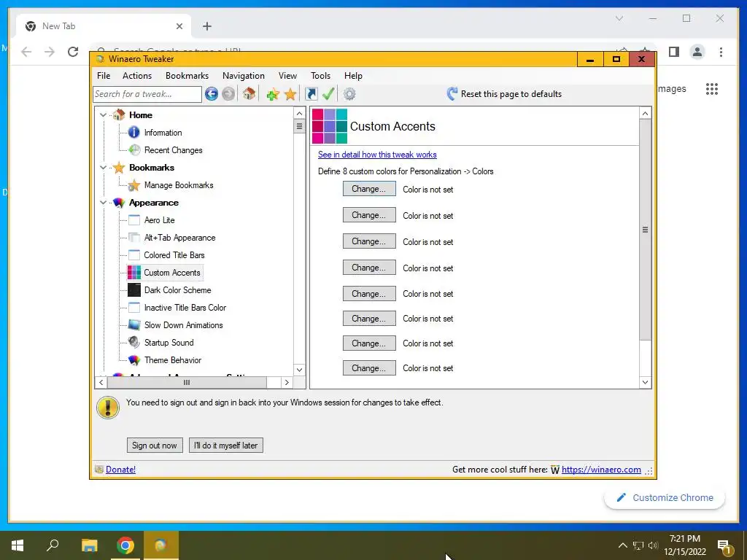Open Google apps grid in Chrome
Image resolution: width=747 pixels, height=560 pixels.
(x=712, y=89)
